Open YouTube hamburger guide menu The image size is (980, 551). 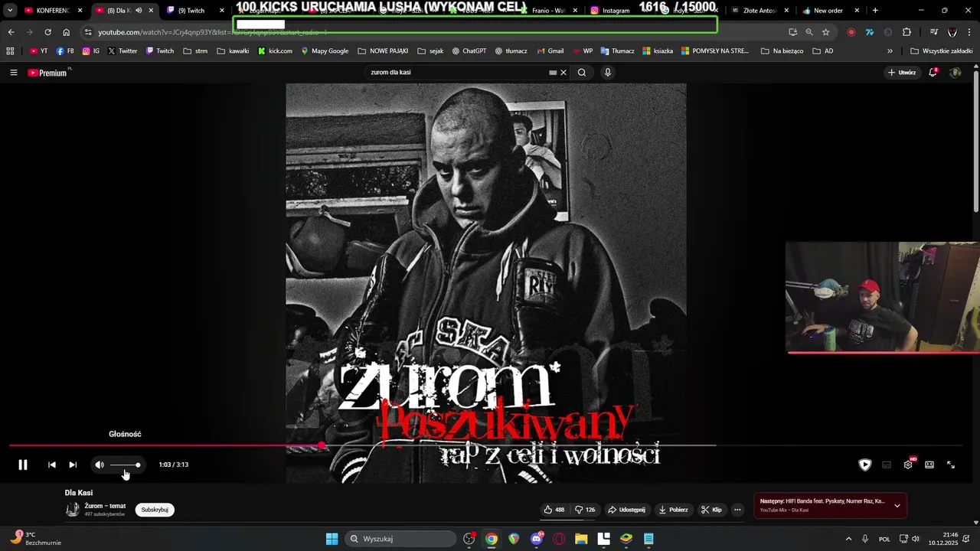(14, 73)
